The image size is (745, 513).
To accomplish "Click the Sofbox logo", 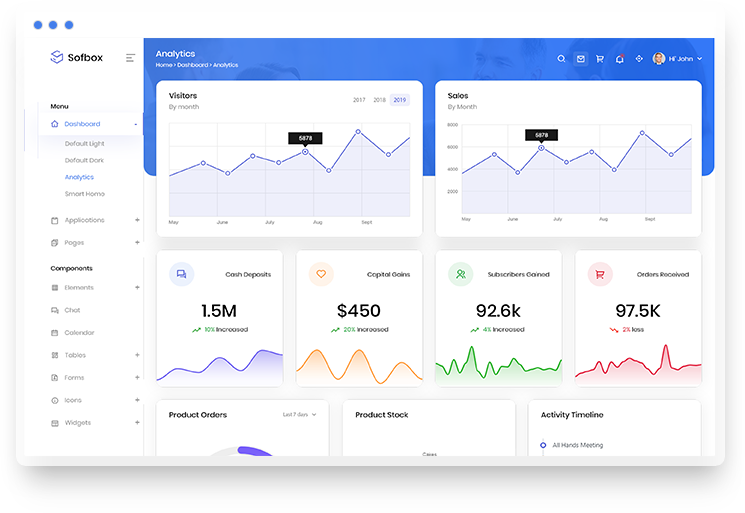I will coord(76,57).
